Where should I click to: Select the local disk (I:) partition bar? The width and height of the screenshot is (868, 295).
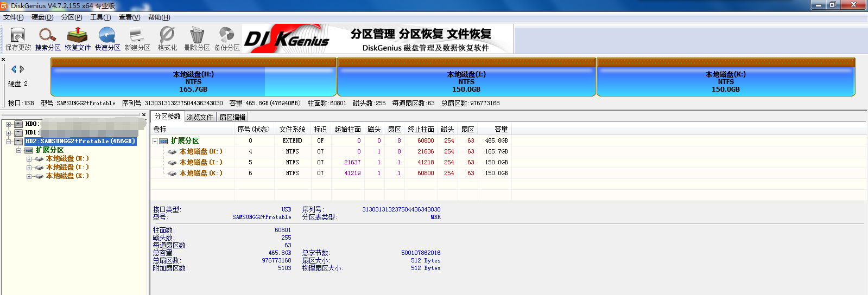(466, 81)
